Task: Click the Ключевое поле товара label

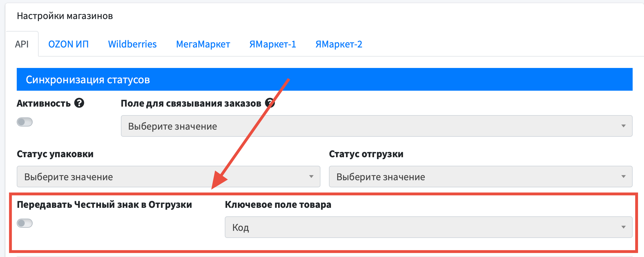Action: coord(278,204)
